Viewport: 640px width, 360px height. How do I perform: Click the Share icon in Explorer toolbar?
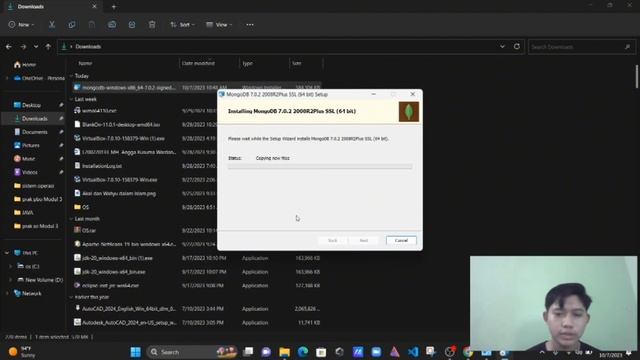click(132, 25)
